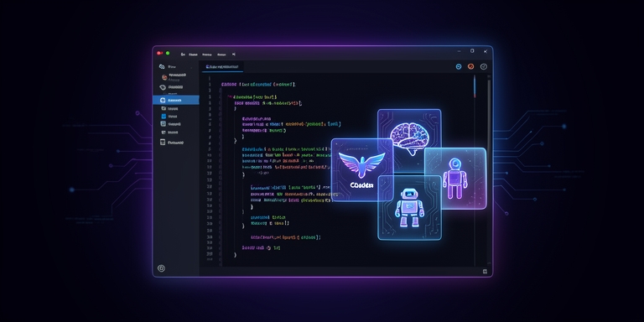The width and height of the screenshot is (644, 322).
Task: Click the small icon in the bottom-right status corner
Action: [485, 272]
